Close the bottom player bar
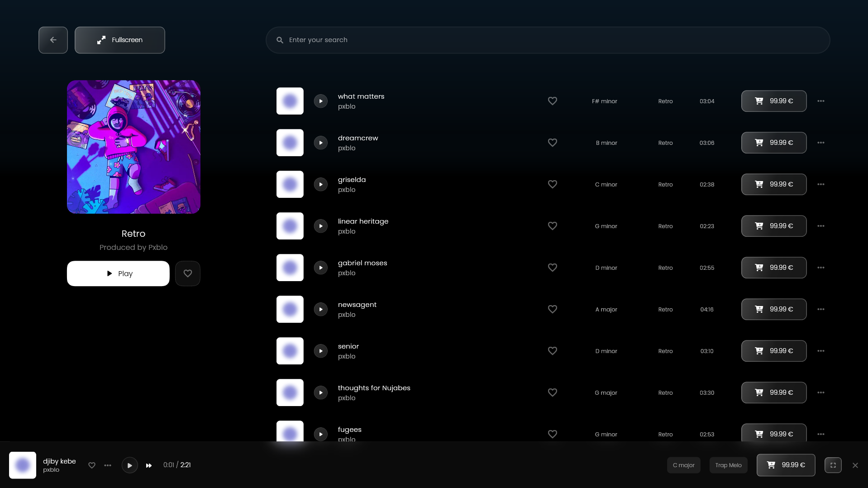The image size is (868, 488). point(855,465)
